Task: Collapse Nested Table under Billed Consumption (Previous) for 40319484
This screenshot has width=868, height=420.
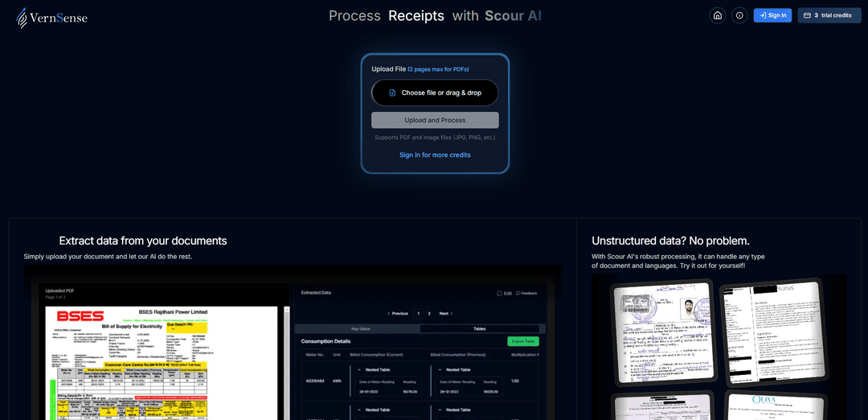Action: click(439, 369)
